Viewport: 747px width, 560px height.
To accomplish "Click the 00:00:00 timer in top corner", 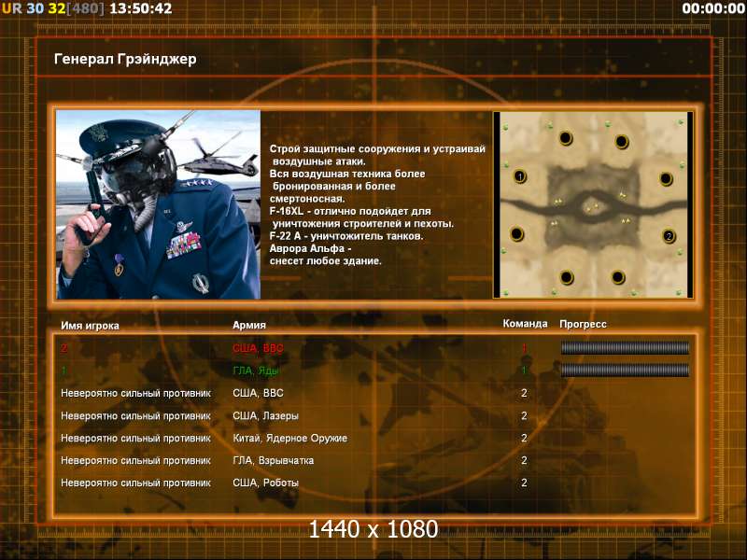I will point(712,8).
